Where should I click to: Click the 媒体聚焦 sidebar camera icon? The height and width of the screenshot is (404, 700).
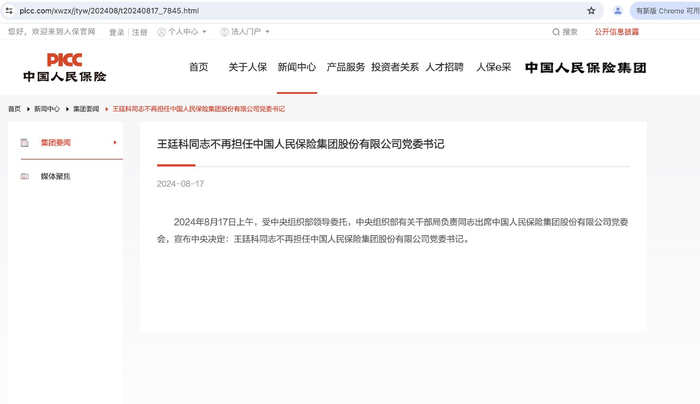(25, 176)
